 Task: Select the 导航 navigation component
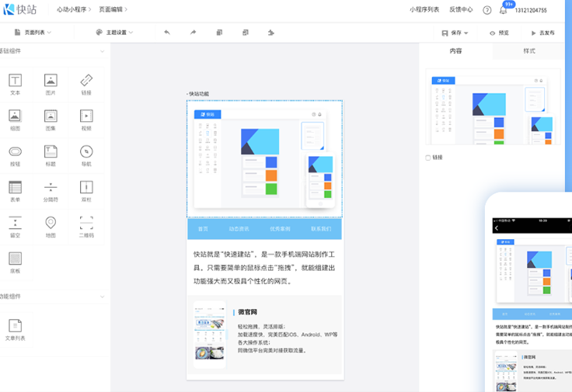(86, 155)
